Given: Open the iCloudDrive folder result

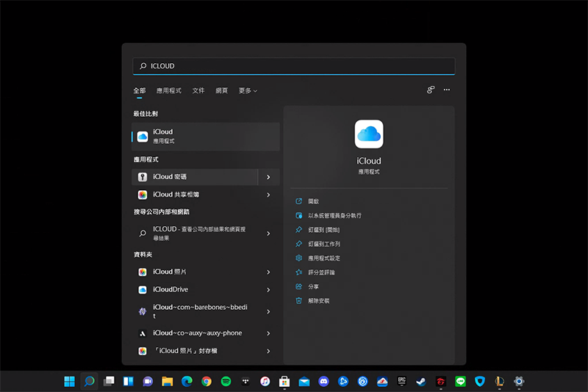Looking at the screenshot, I should 171,290.
